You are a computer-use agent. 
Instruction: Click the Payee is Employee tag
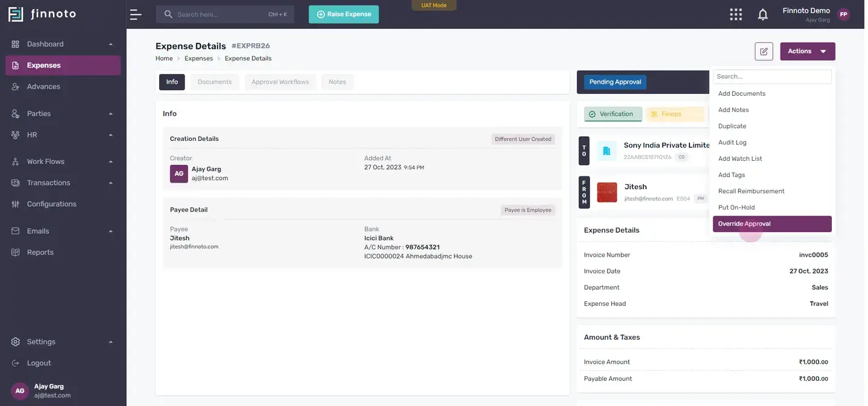(x=528, y=210)
